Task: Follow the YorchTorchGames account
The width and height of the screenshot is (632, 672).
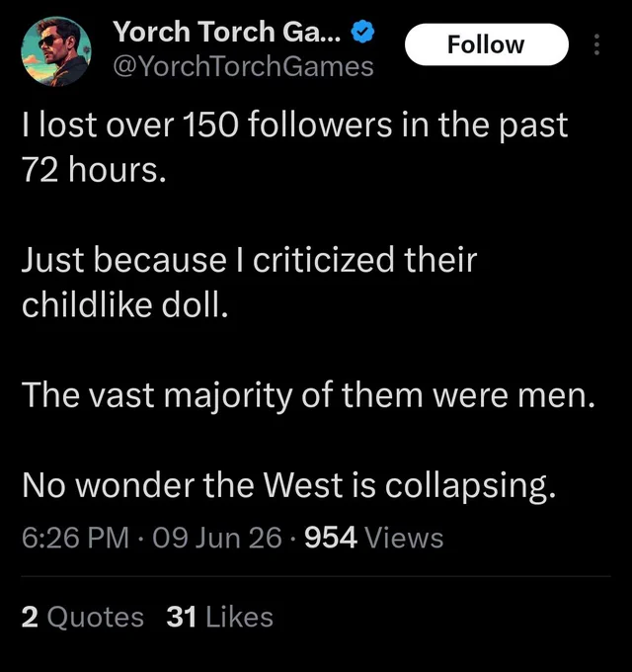Action: click(487, 44)
